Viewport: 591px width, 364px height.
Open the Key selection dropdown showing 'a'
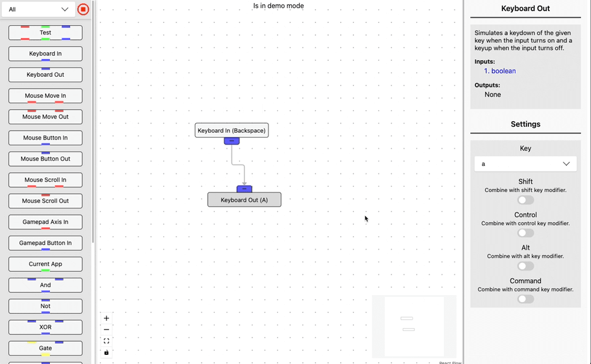click(x=525, y=164)
